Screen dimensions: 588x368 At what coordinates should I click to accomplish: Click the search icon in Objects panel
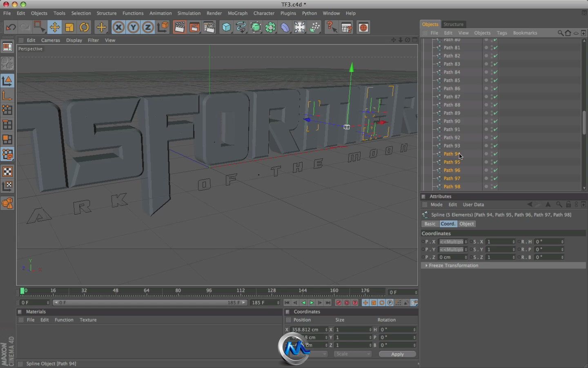pos(560,33)
